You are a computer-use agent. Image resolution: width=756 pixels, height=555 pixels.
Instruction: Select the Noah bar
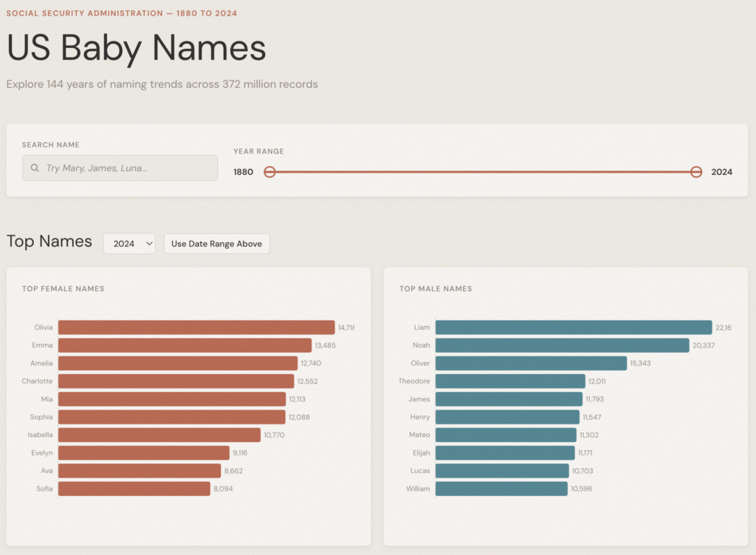[x=562, y=345]
